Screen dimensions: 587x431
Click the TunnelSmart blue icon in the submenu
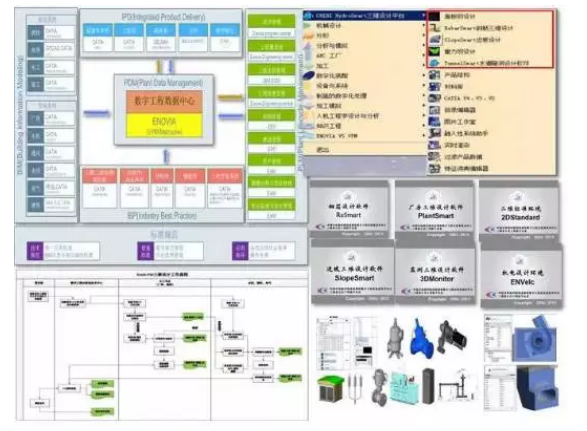coord(434,63)
